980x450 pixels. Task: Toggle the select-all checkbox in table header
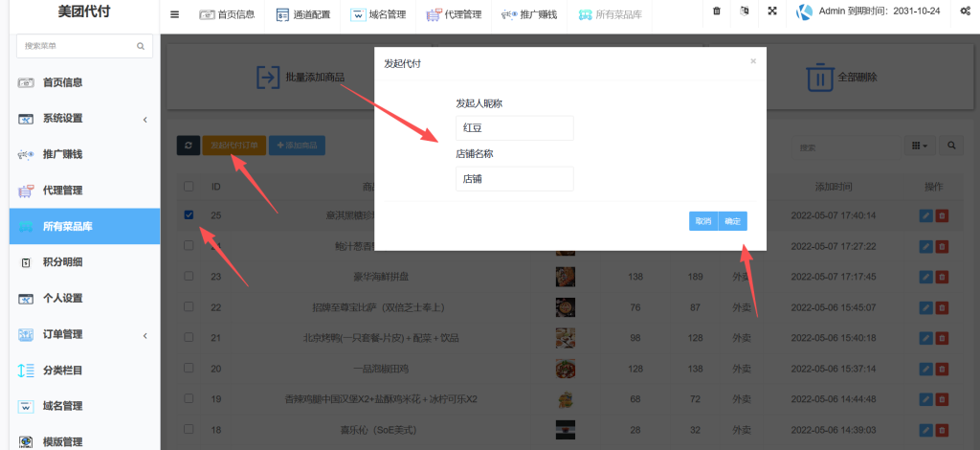[189, 187]
